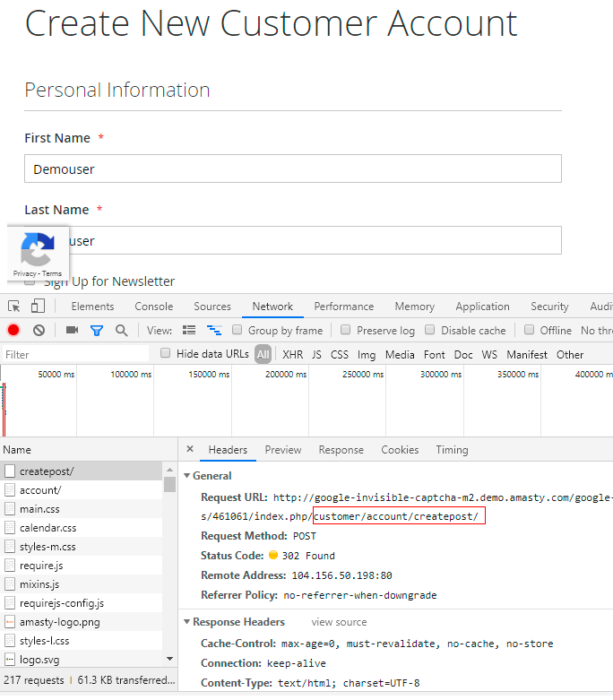Click the inspect element selector icon
This screenshot has height=700, width=613.
coord(14,307)
